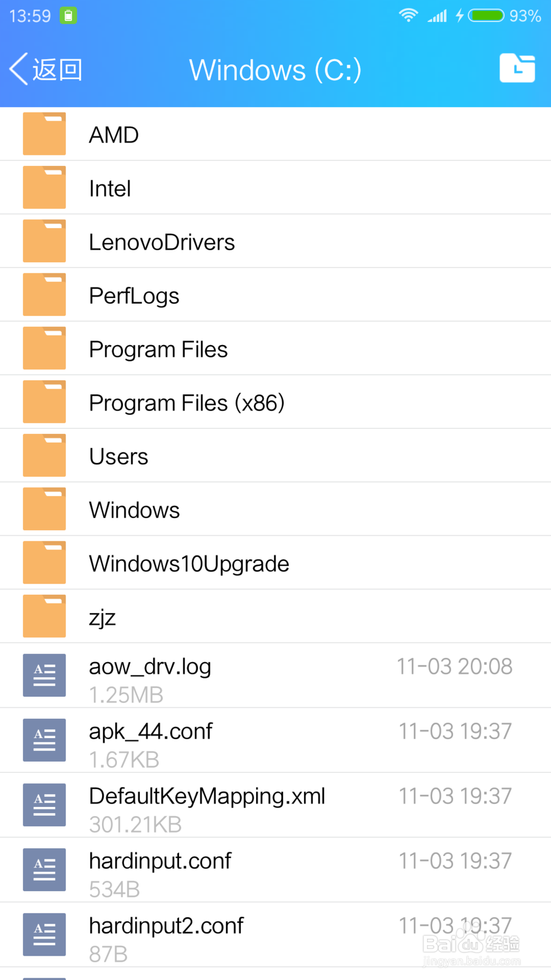This screenshot has height=980, width=551.
Task: Tap the folder icon in top-right header
Action: (x=517, y=68)
